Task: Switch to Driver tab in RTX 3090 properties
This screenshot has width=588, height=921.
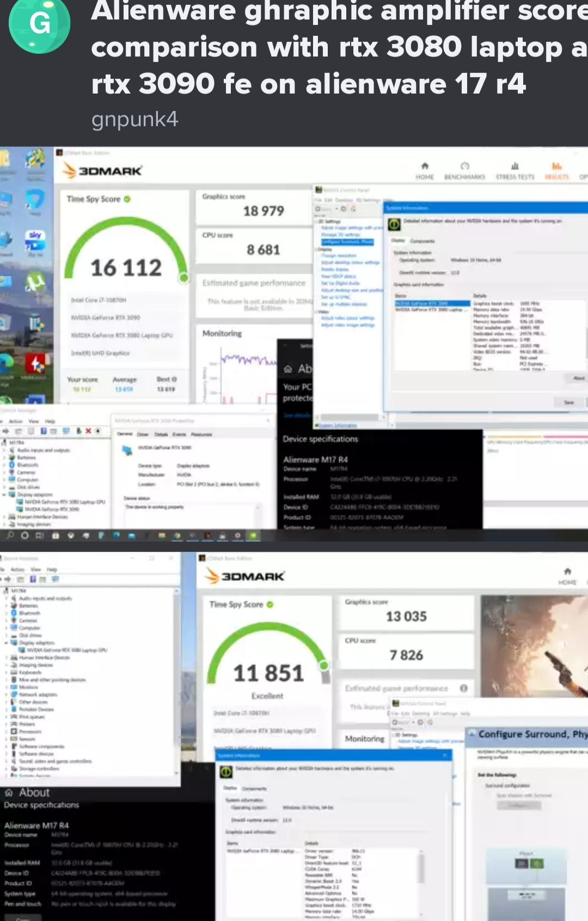Action: [x=143, y=434]
